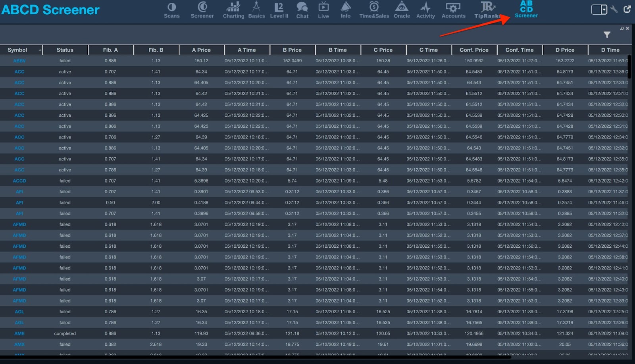The height and width of the screenshot is (364, 635).
Task: Open the Charting tool
Action: tap(233, 10)
